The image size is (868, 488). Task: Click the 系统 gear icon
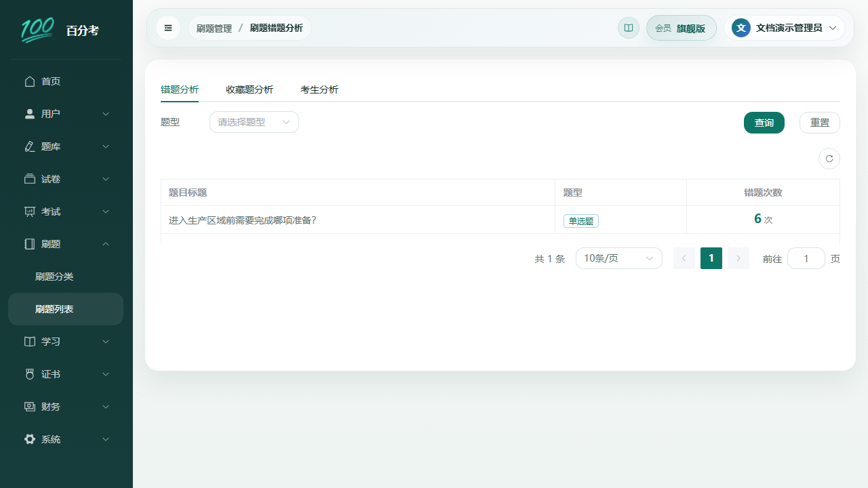coord(30,439)
